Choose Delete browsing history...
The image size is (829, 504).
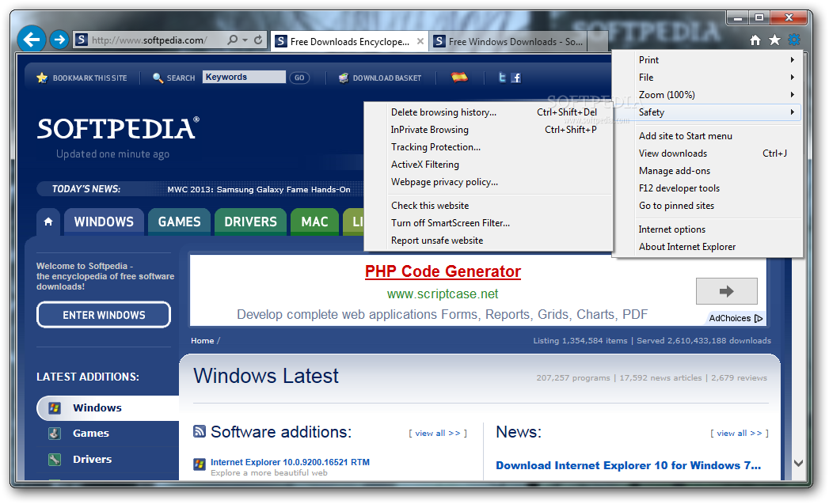tap(488, 112)
